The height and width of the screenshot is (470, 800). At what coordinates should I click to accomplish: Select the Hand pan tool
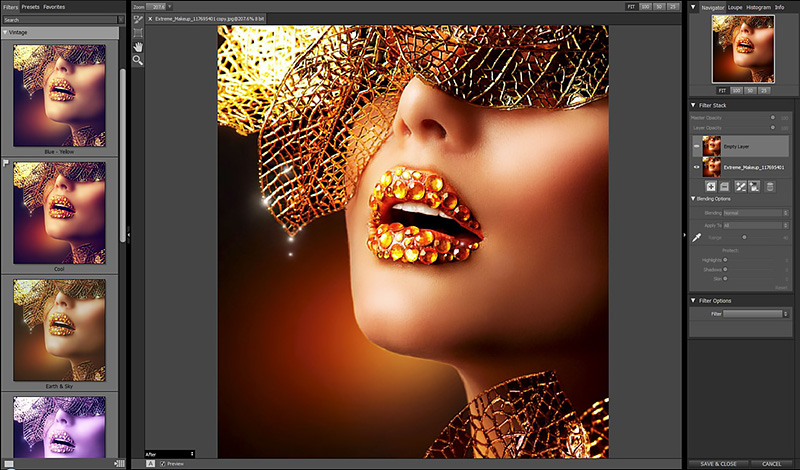(138, 47)
